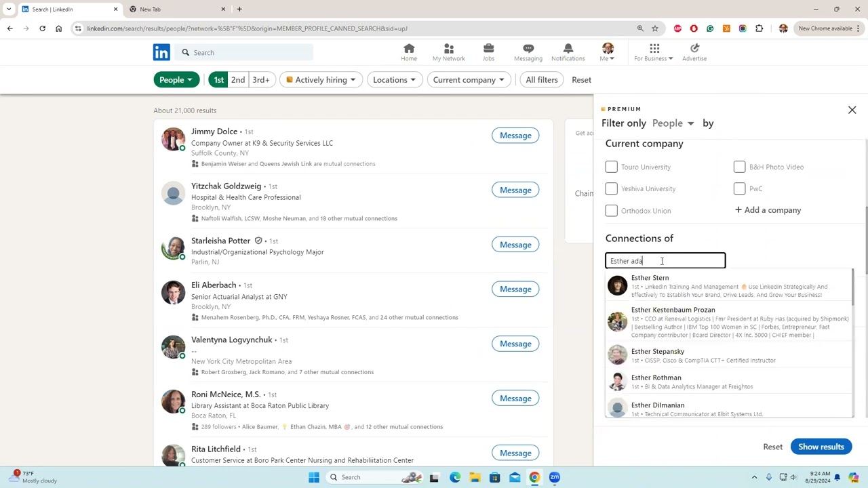Viewport: 868px width, 488px height.
Task: Select 1st degree connections filter
Action: click(218, 80)
